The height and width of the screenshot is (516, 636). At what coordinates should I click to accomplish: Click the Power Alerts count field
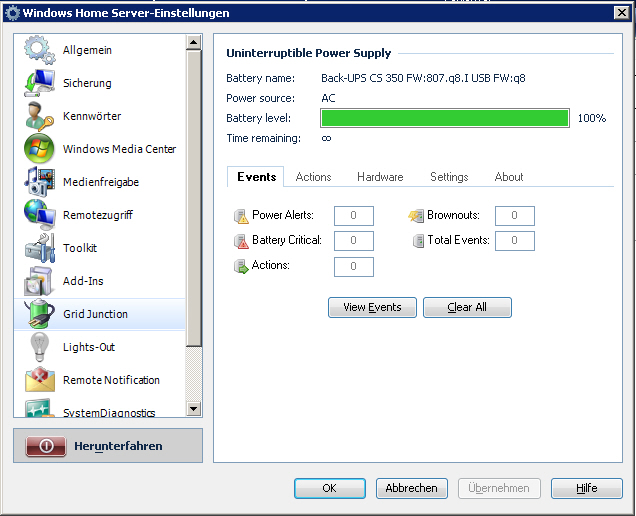click(x=354, y=216)
